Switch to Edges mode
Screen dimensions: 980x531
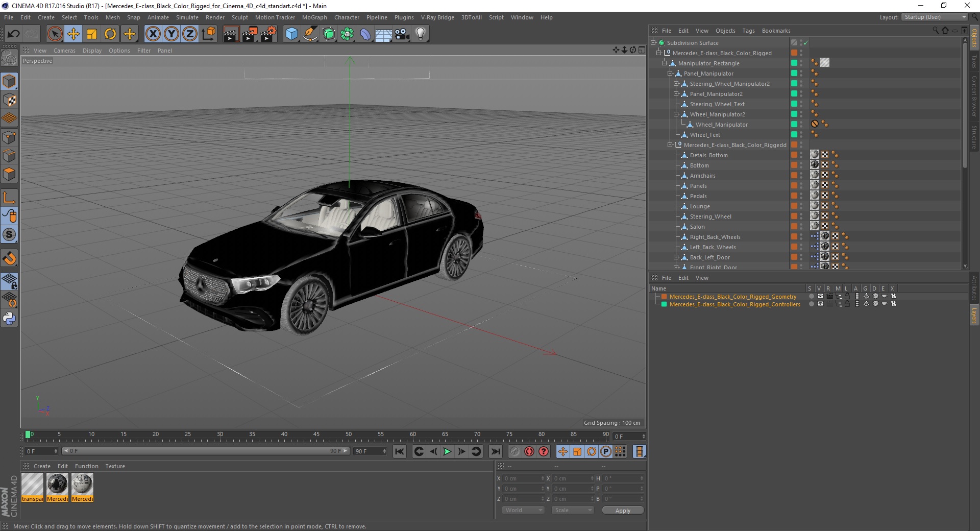click(x=9, y=156)
